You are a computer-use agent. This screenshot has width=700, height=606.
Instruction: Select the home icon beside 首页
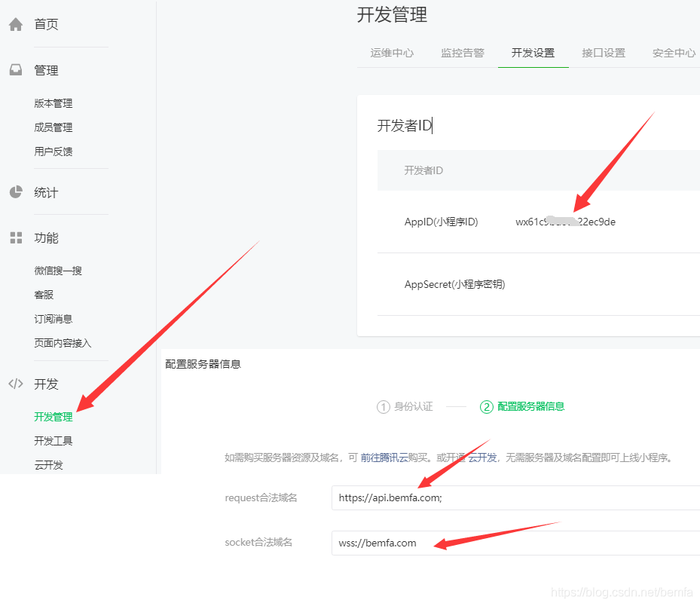coord(15,23)
